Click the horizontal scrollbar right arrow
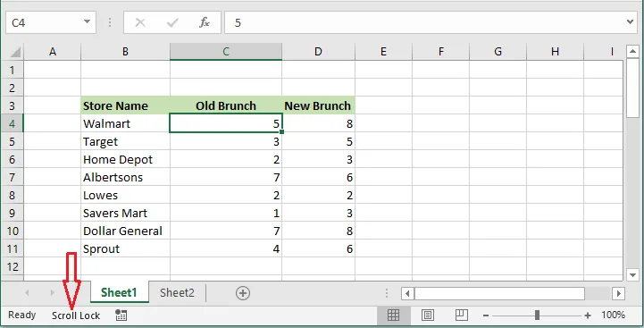This screenshot has width=644, height=328. (618, 293)
